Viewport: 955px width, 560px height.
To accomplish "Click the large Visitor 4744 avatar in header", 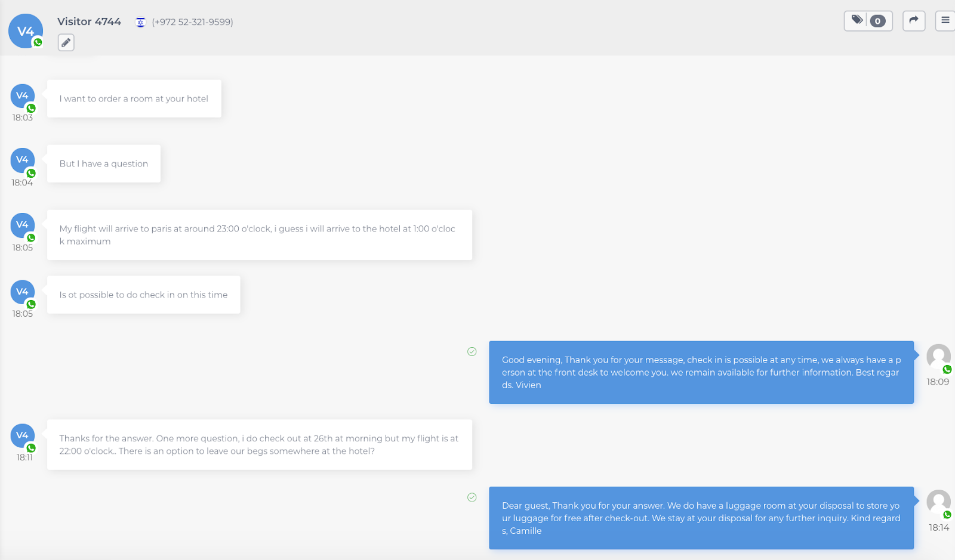I will click(26, 31).
